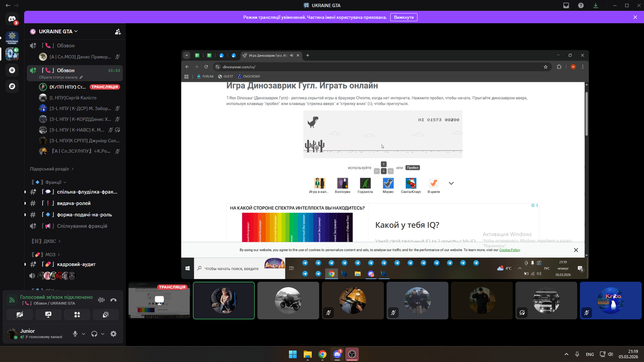Click the voice noise suppression waveform icon
This screenshot has height=362, width=644.
pos(101,300)
